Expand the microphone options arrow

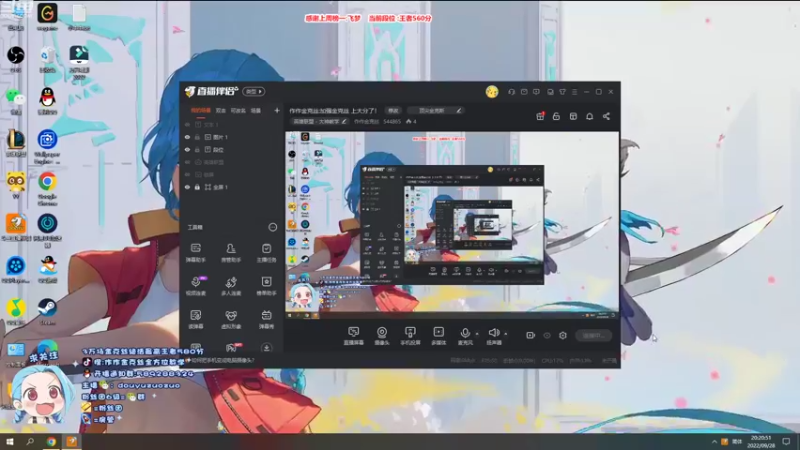[477, 334]
